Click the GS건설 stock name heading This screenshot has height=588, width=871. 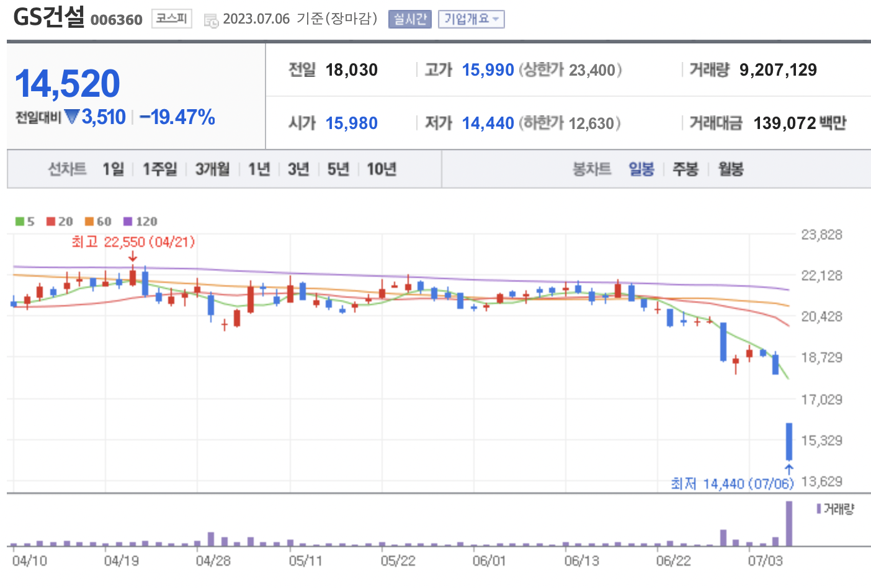pos(49,17)
